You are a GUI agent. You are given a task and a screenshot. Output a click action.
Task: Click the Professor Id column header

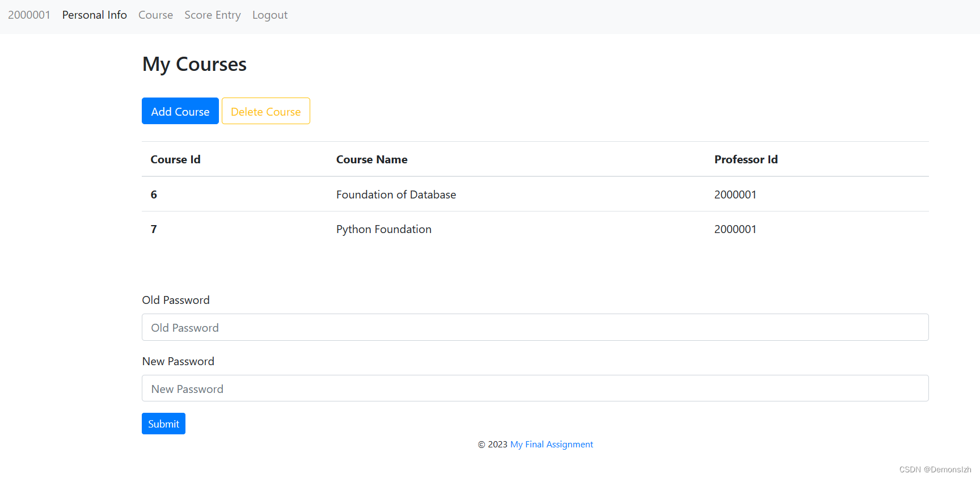[x=745, y=160]
